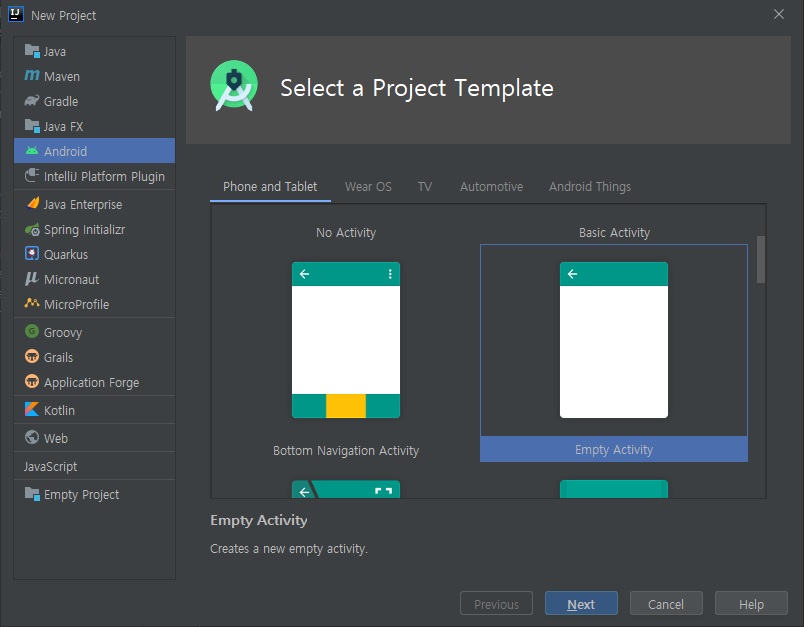
Task: Click the Cancel button
Action: pyautogui.click(x=666, y=604)
